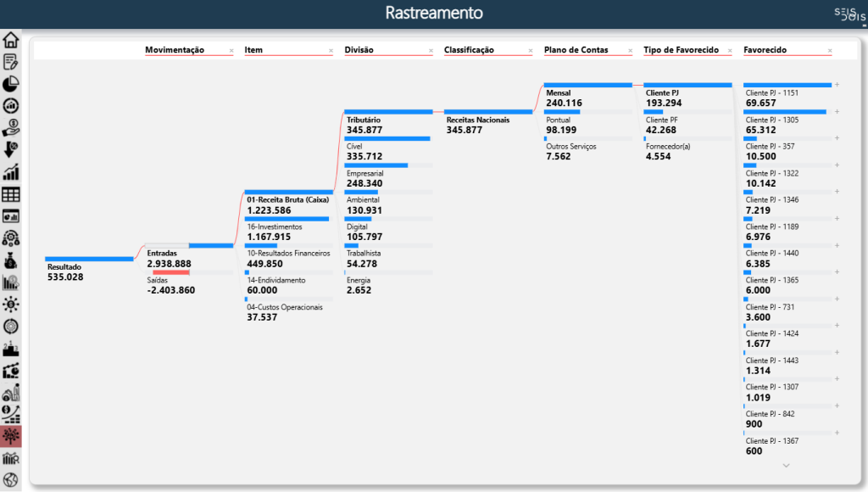
Task: Select the ranking podium icon
Action: click(11, 349)
